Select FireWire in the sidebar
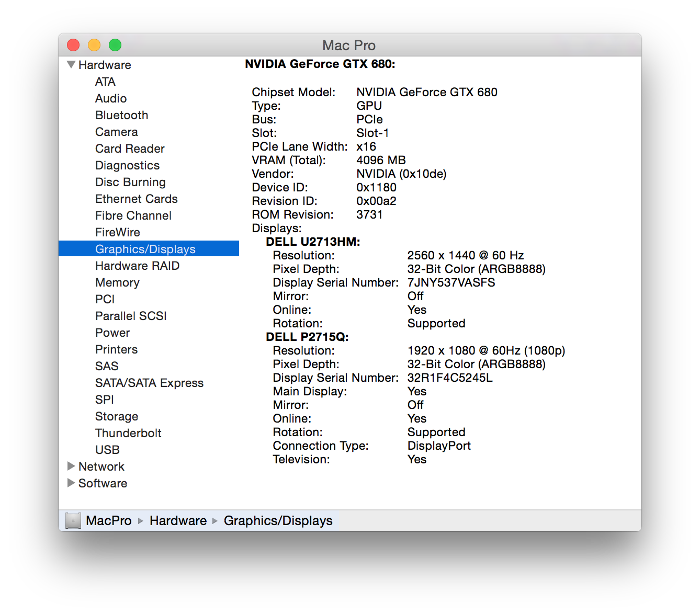 [117, 232]
